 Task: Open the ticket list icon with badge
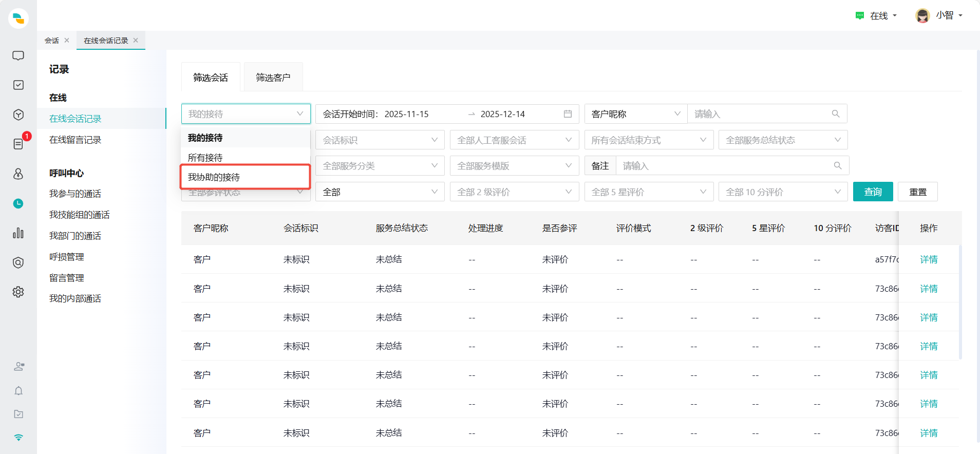(18, 144)
